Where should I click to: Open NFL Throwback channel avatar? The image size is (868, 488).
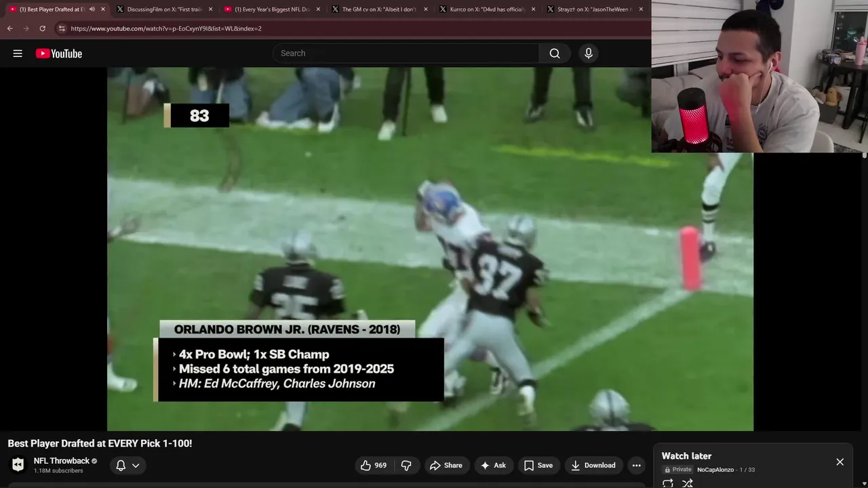coord(18,464)
